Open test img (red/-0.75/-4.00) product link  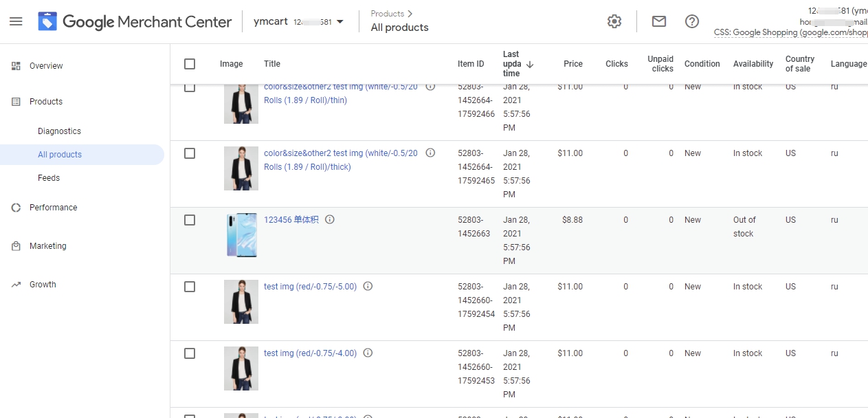point(310,353)
